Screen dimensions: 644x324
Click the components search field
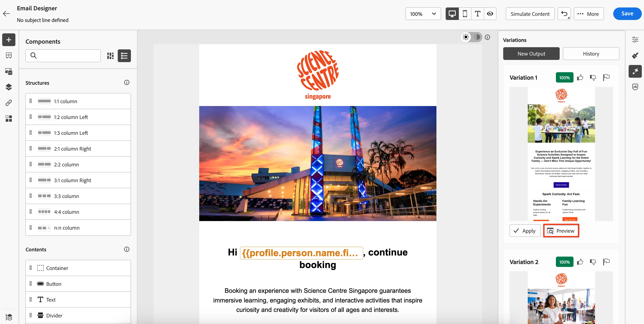click(63, 56)
